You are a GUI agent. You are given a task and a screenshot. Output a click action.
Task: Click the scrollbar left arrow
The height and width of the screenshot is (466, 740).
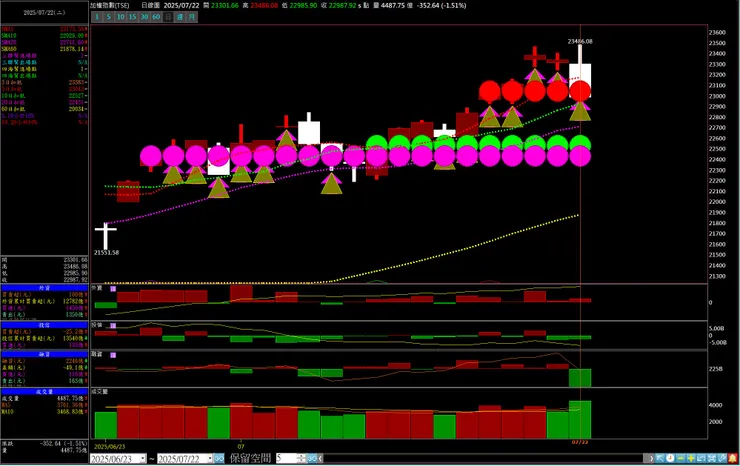coord(320,458)
